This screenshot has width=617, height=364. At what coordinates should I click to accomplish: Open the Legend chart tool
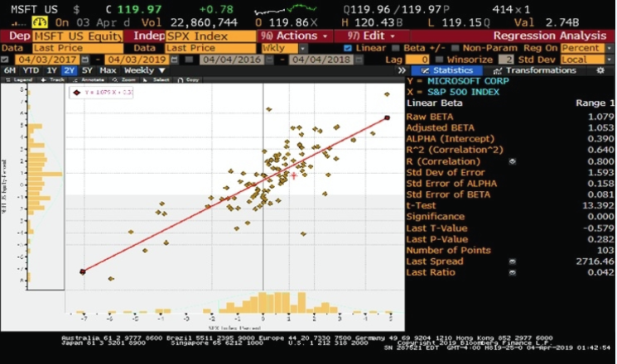(18, 79)
